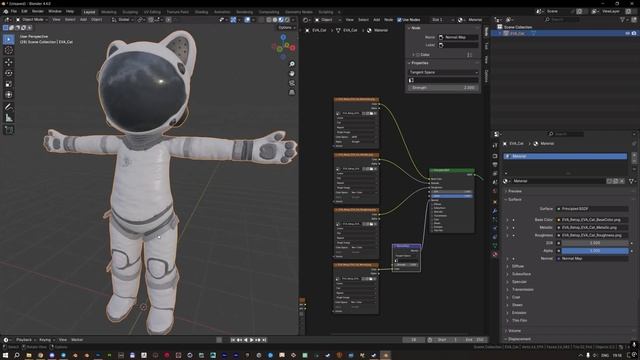Select the Select Box tool
The image size is (640, 360).
click(x=9, y=40)
